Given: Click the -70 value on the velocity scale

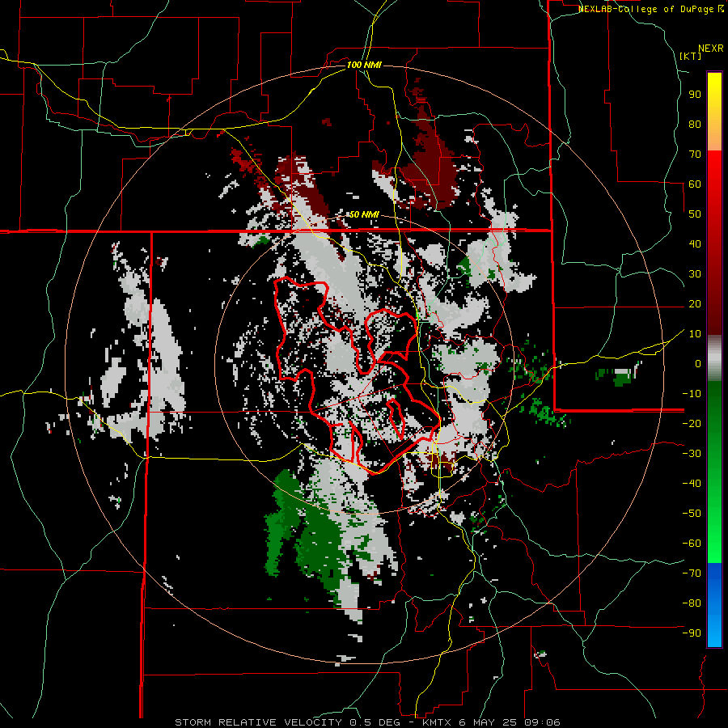Looking at the screenshot, I should coord(692,574).
